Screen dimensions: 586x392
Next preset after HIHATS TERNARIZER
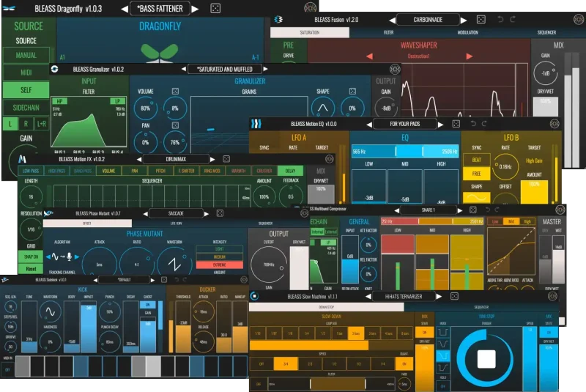(439, 297)
